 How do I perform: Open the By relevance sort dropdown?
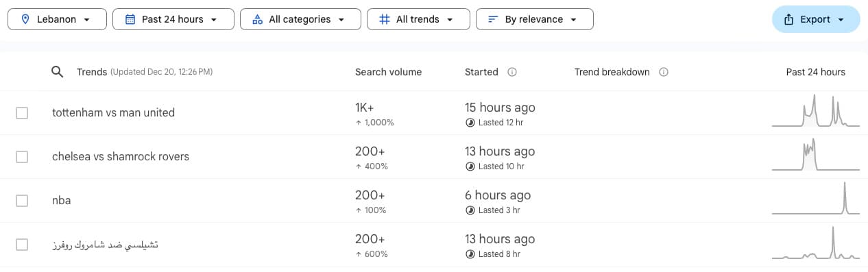[x=535, y=19]
